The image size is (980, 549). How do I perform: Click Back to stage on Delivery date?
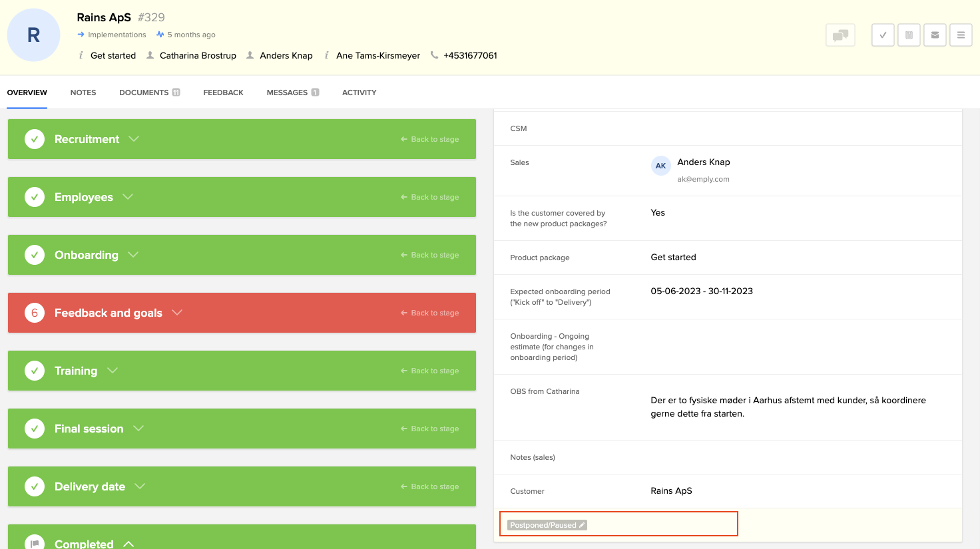click(430, 486)
